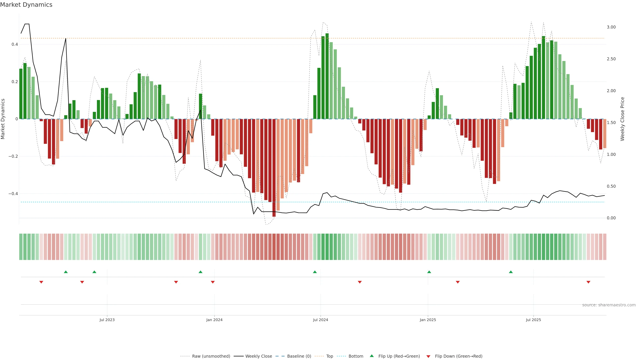
Task: Click the red flip-down marker just before Jan 2024
Action: pos(213,282)
